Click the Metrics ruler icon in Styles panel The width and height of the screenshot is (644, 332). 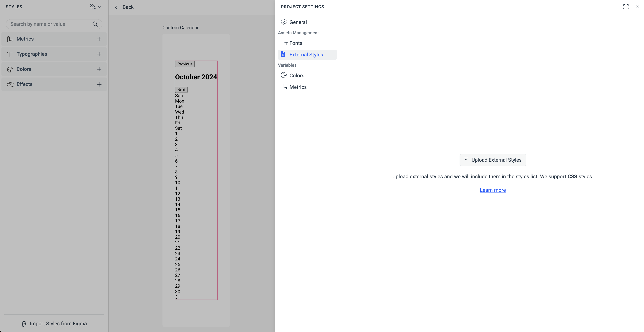pyautogui.click(x=10, y=39)
